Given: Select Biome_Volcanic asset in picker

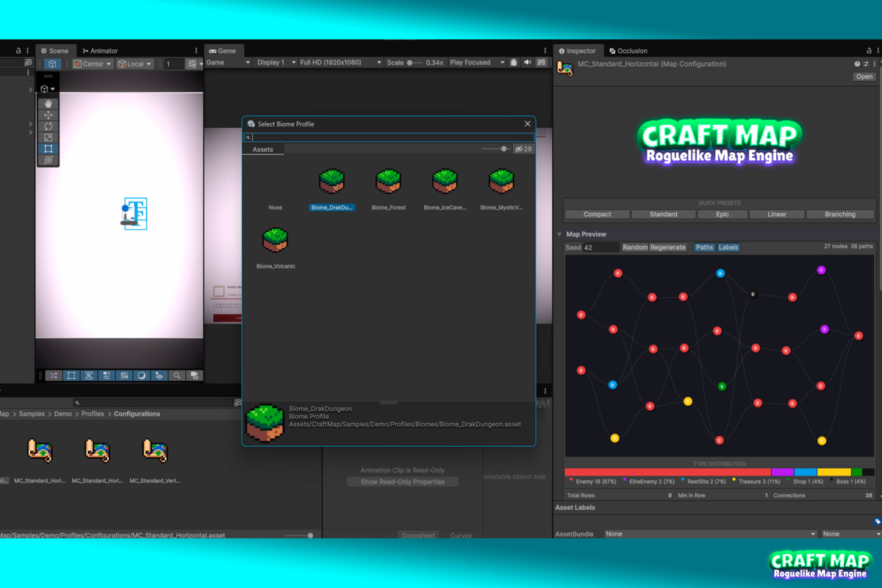Looking at the screenshot, I should click(x=276, y=248).
